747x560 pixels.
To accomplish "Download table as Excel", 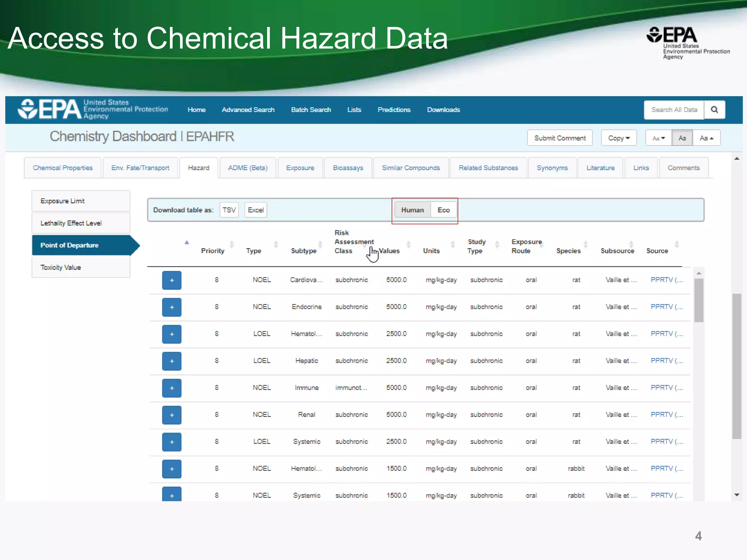I will tap(256, 210).
